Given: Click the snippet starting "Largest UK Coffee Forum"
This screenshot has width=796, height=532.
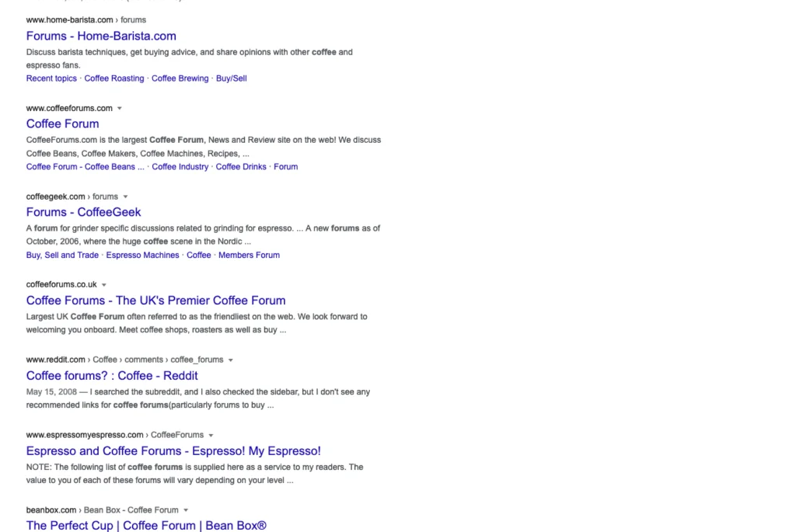Looking at the screenshot, I should click(197, 323).
